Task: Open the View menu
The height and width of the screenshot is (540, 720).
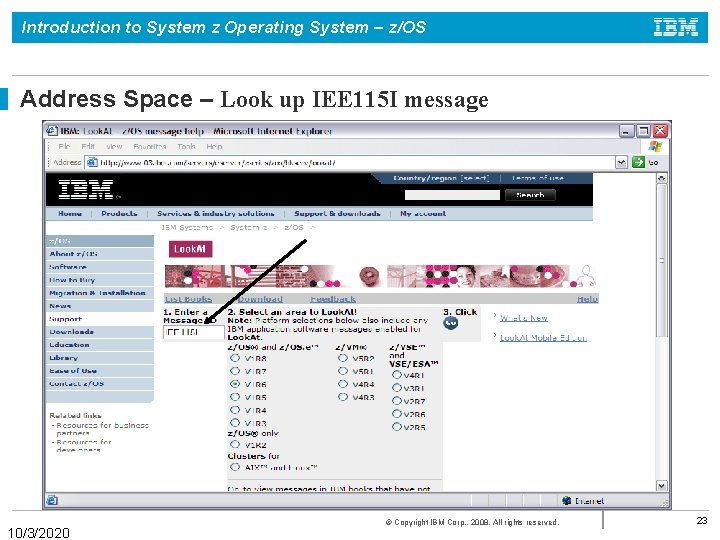Action: click(114, 146)
